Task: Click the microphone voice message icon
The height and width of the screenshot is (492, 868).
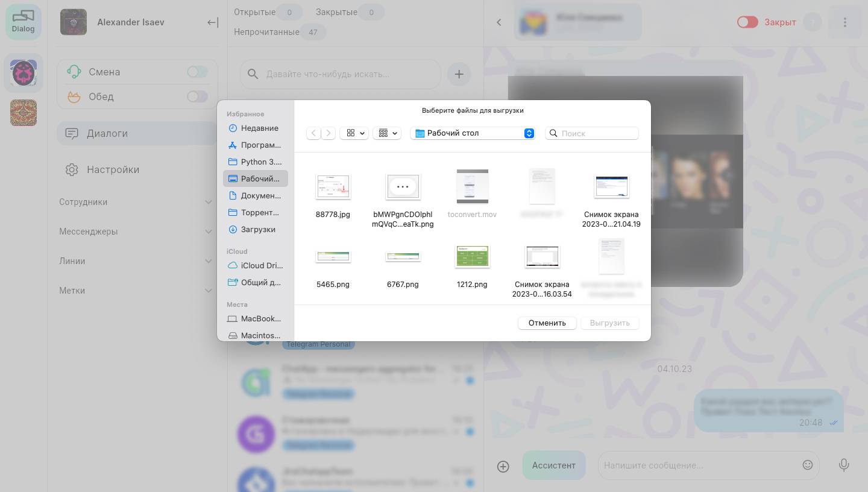Action: pyautogui.click(x=844, y=465)
